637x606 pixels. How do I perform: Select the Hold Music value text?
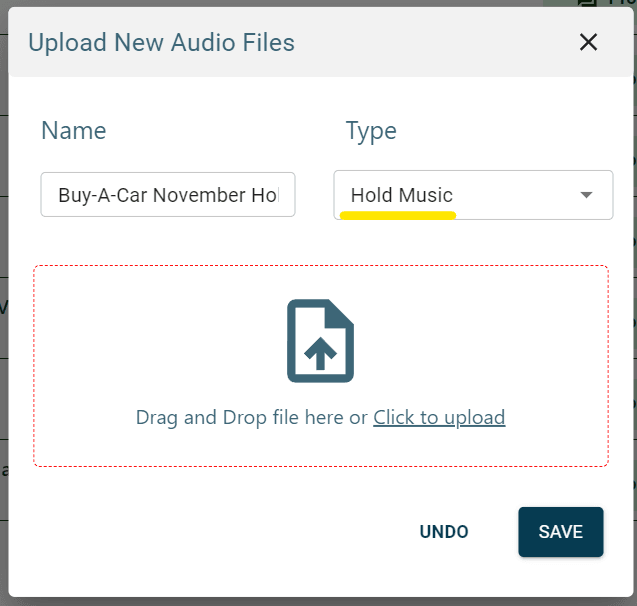pyautogui.click(x=401, y=195)
